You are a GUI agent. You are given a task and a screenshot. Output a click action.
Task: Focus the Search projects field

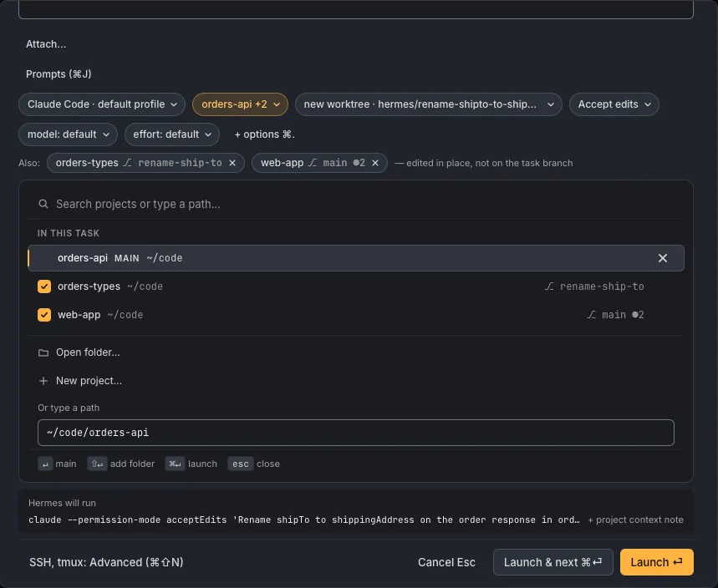pyautogui.click(x=356, y=204)
